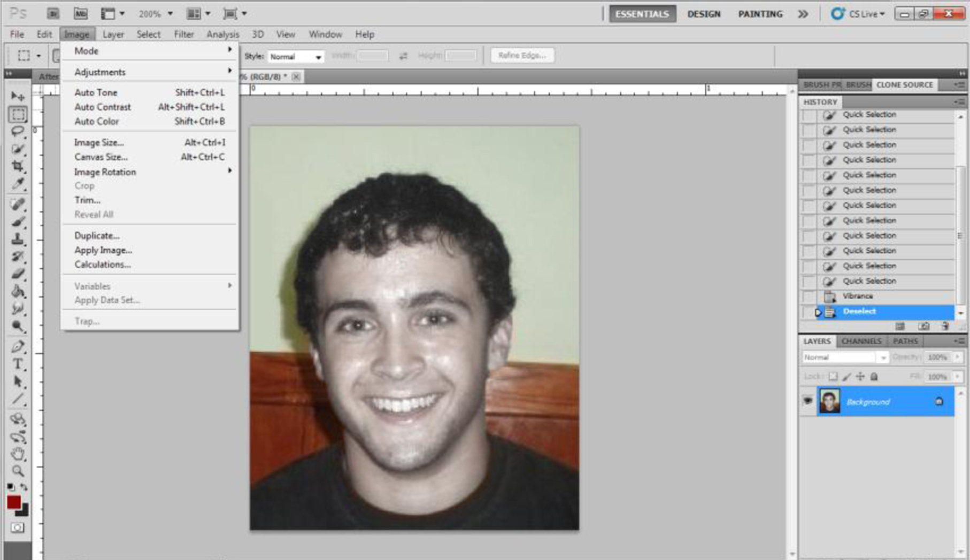
Task: Select the Path Selection tool
Action: click(18, 382)
